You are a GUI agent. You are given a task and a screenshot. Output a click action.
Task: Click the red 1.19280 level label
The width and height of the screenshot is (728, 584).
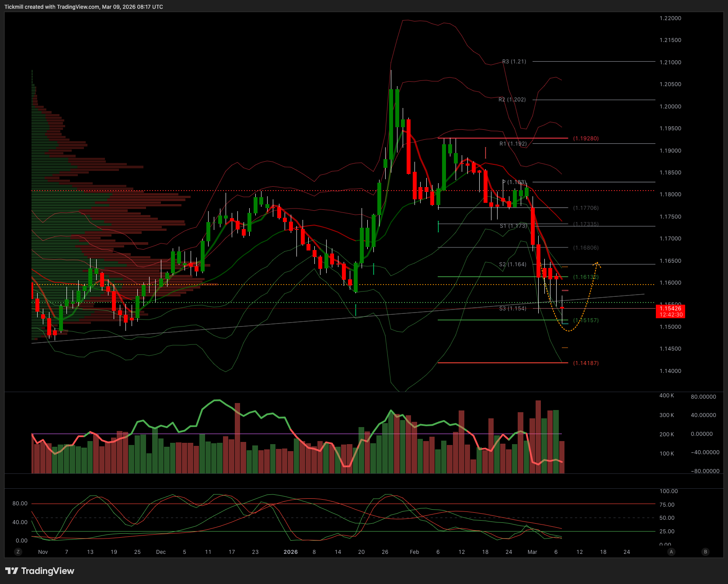[586, 139]
